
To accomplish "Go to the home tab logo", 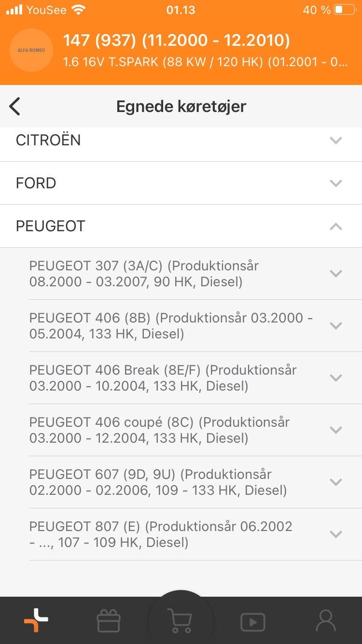I will 36,621.
